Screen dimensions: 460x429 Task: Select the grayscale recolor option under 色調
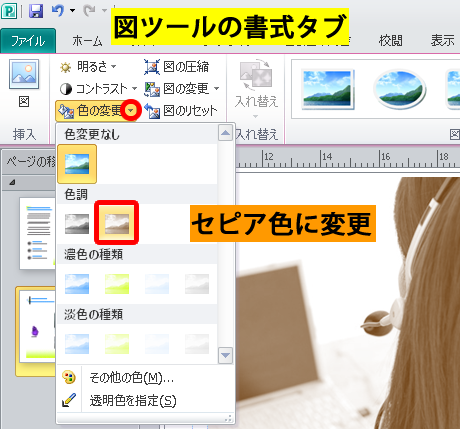[77, 224]
